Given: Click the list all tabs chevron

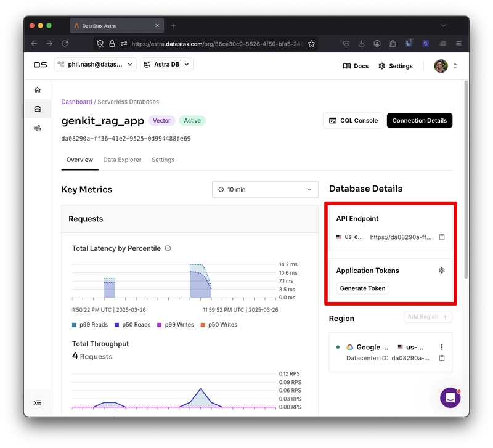Looking at the screenshot, I should [x=443, y=25].
